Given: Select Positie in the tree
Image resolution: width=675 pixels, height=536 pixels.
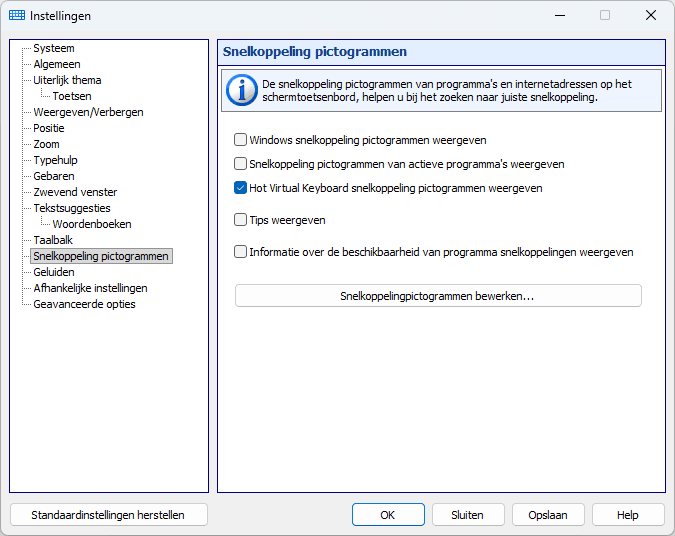Looking at the screenshot, I should point(49,128).
